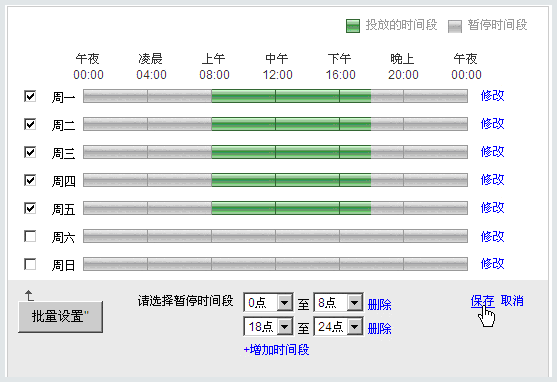This screenshot has height=382, width=557.
Task: Click the 取消 link
Action: tap(512, 301)
